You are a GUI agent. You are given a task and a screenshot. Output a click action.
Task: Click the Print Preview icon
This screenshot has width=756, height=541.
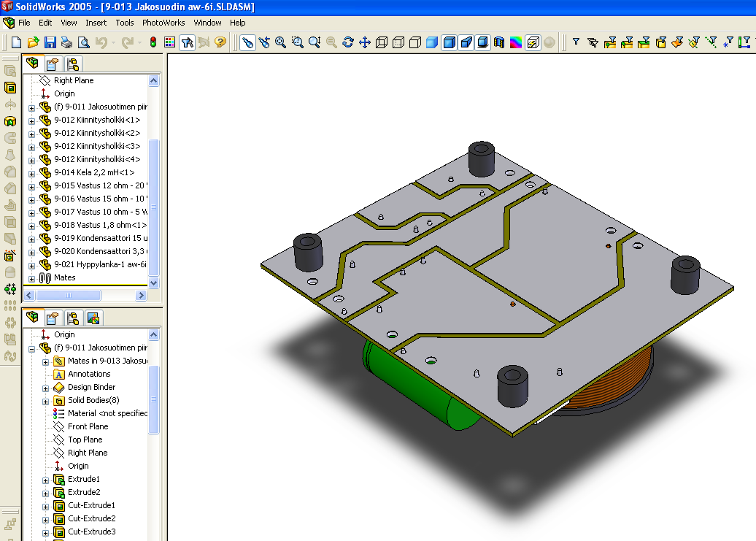click(83, 42)
